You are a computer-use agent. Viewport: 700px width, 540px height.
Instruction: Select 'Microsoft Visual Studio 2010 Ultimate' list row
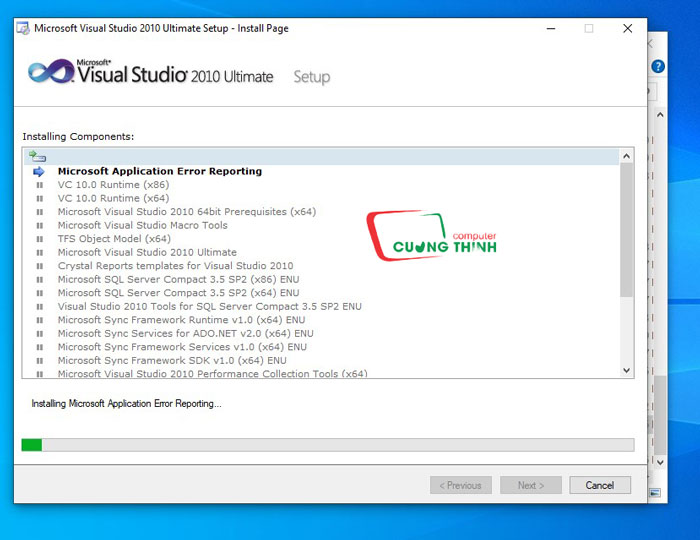tap(147, 253)
